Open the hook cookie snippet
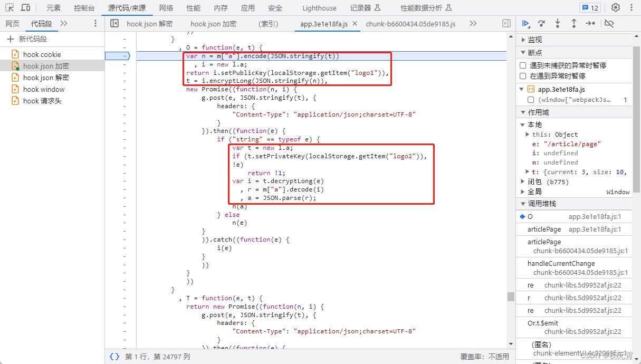641x364 pixels. pos(52,54)
